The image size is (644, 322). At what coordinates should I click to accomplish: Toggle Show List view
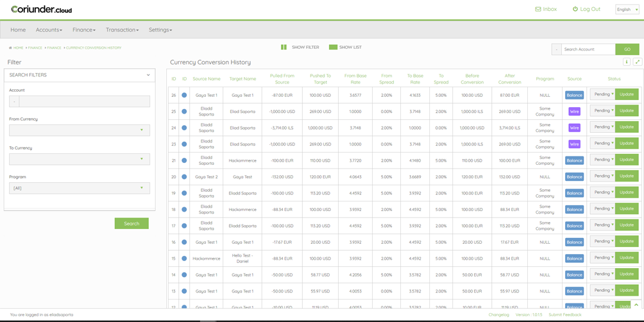[345, 47]
